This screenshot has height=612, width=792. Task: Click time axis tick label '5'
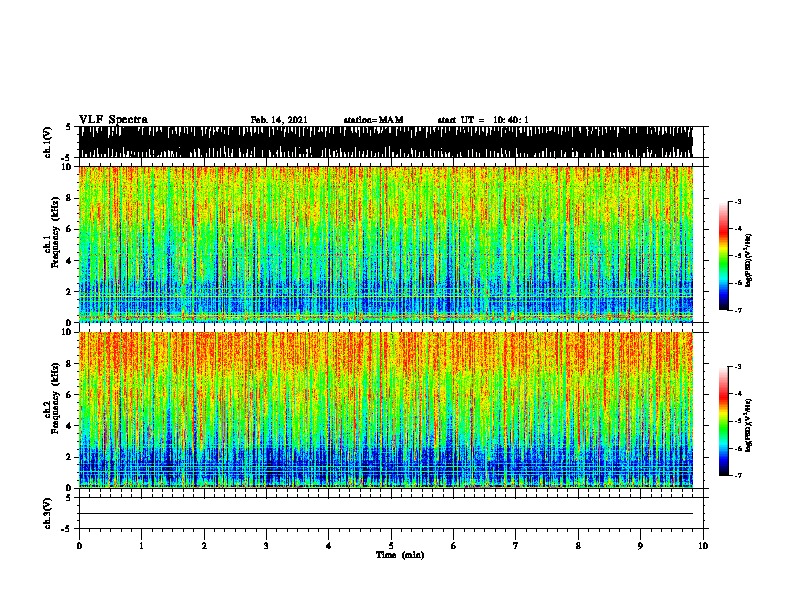tap(391, 546)
